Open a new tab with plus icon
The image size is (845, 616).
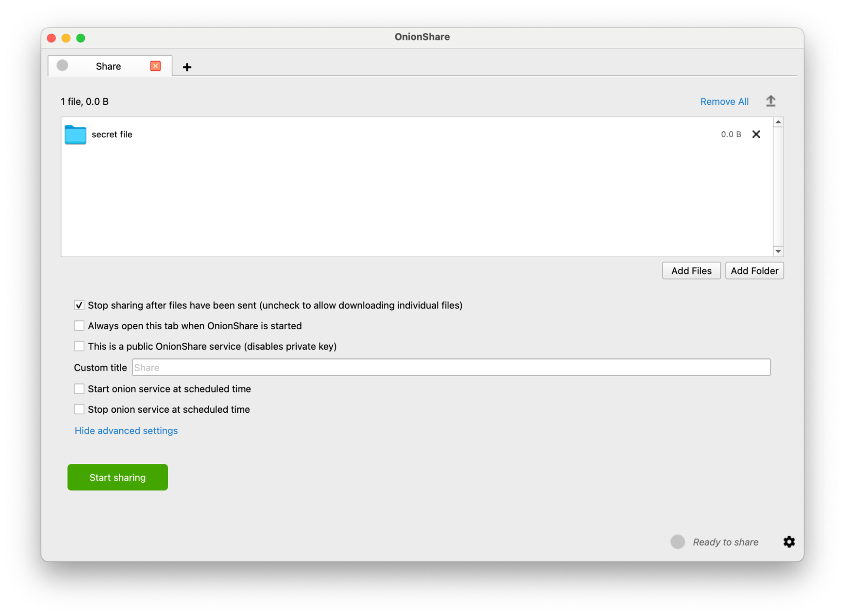point(187,67)
